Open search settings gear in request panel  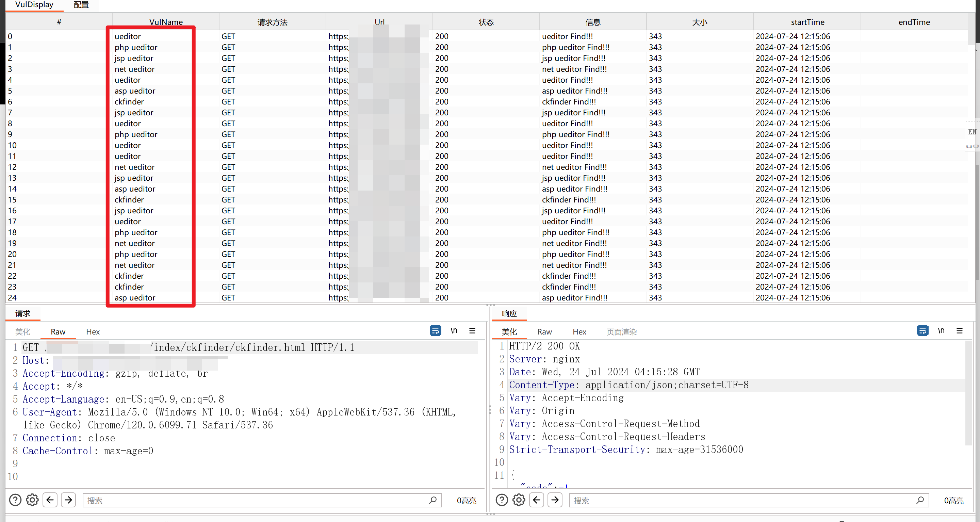32,500
